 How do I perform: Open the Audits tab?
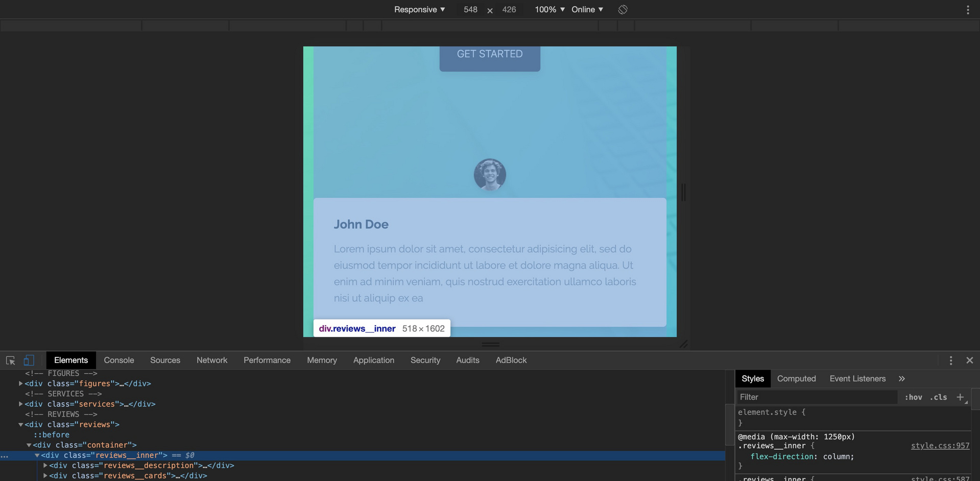(x=468, y=360)
